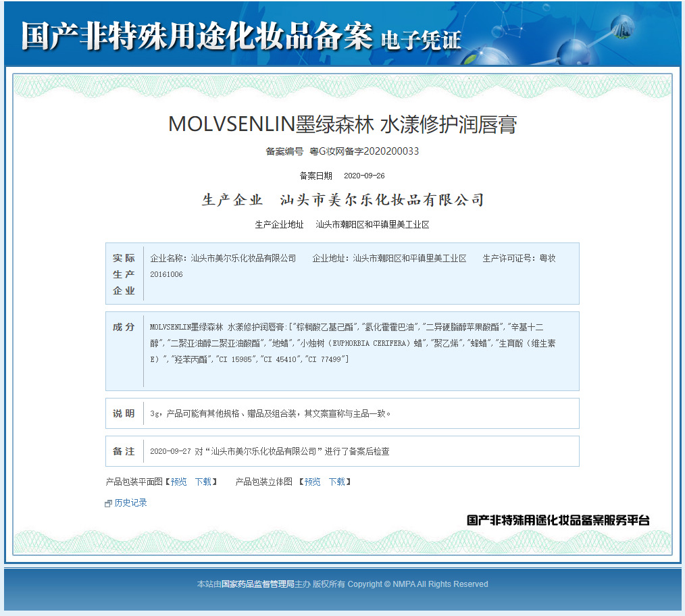The width and height of the screenshot is (685, 616).
Task: Click the 国产非特殊用途化妆品备案服务平台 stamp text
Action: (x=558, y=520)
